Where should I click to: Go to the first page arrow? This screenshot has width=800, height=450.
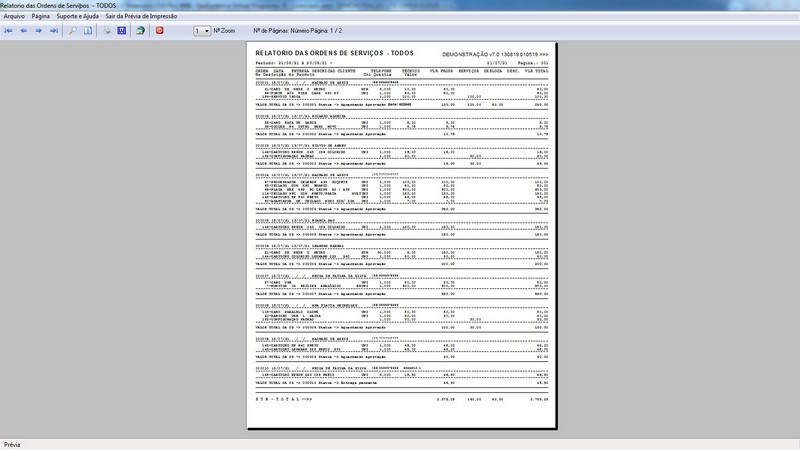point(8,31)
